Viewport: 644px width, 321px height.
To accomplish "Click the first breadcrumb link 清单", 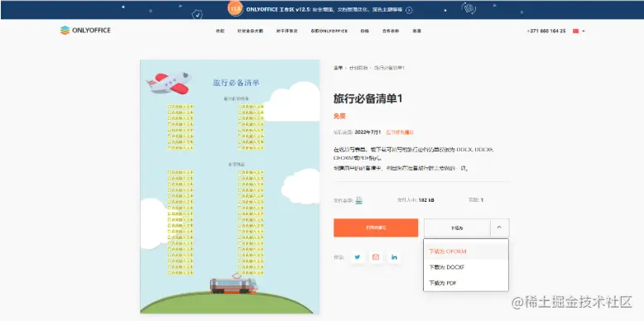I will click(338, 67).
